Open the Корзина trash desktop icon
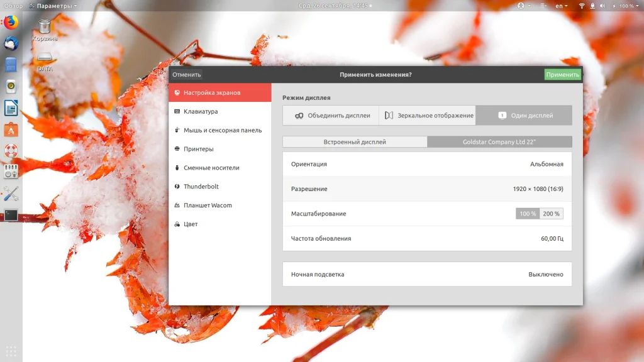Screen dimensions: 644x362 coord(45,30)
